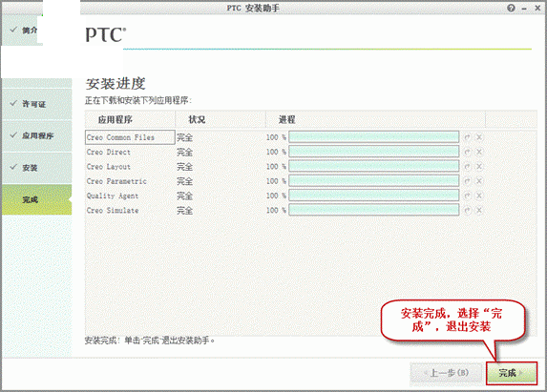Go to the 安装 step in sidebar

(37, 168)
